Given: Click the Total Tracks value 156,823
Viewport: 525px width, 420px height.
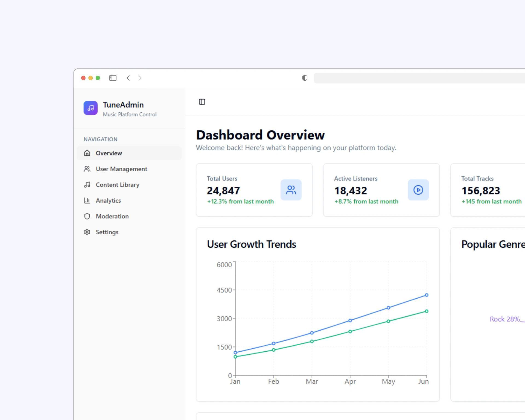Looking at the screenshot, I should click(x=481, y=191).
